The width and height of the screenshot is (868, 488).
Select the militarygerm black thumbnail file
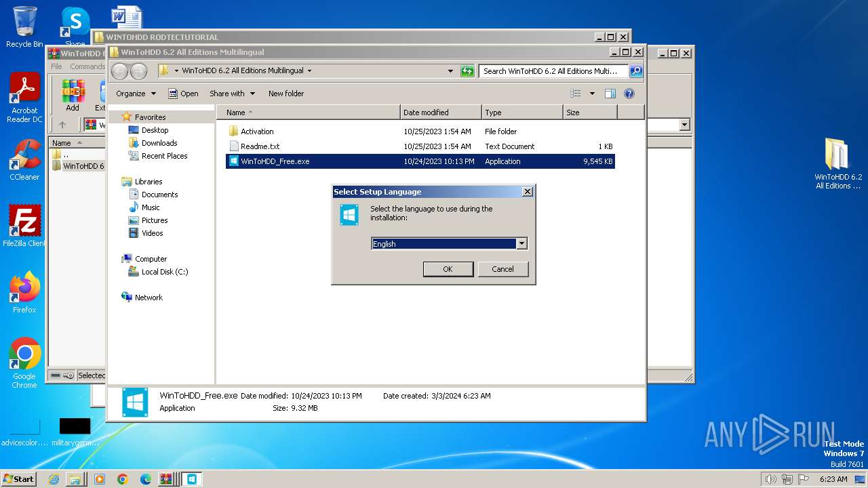point(75,431)
